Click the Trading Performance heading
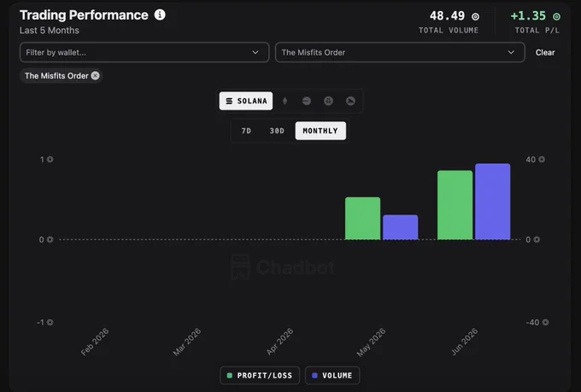 click(84, 15)
